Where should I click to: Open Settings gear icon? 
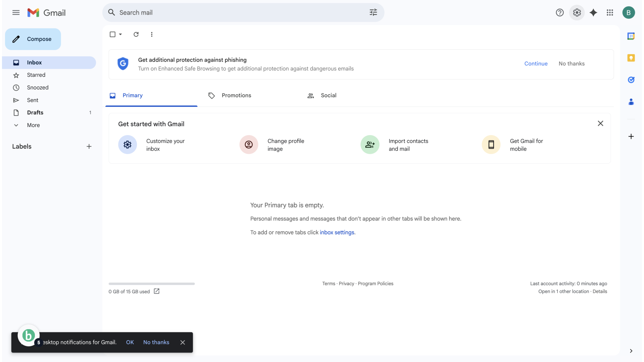pos(577,13)
